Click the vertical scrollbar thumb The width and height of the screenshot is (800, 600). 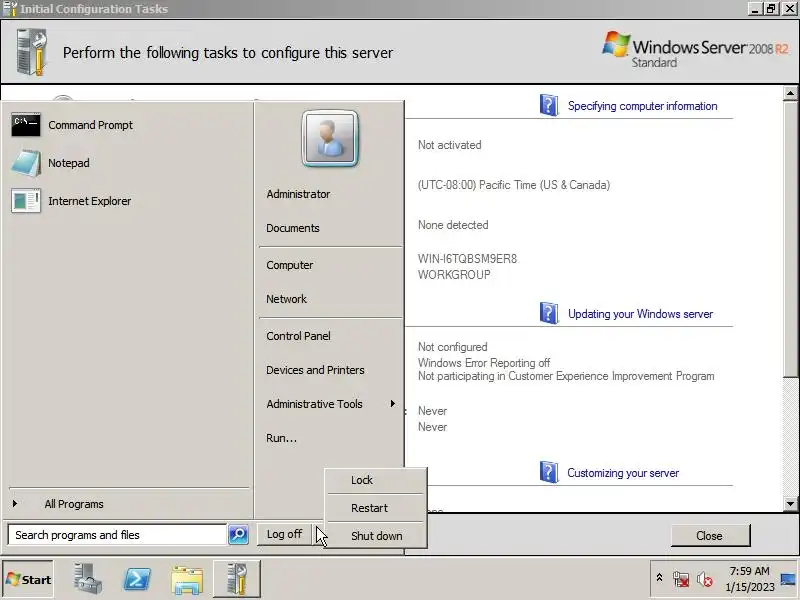tap(790, 239)
